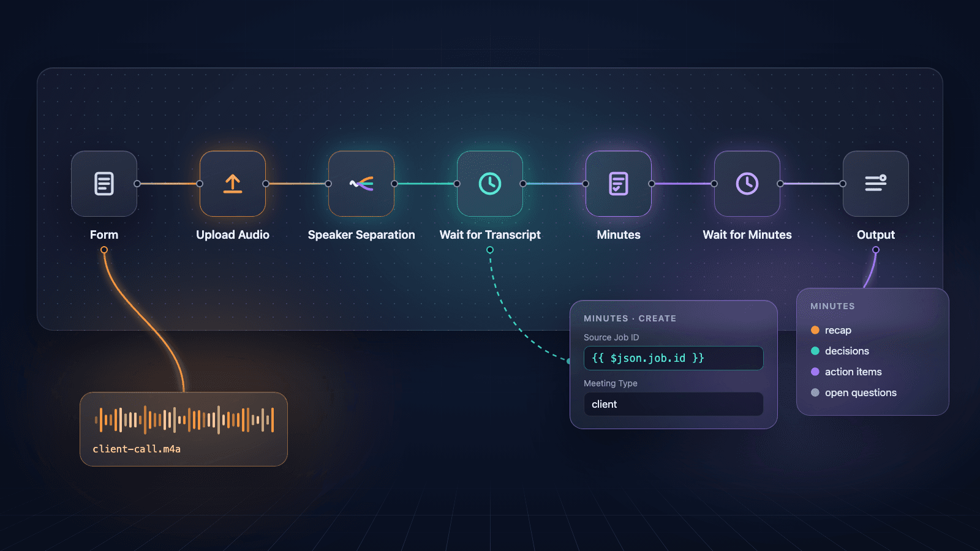The height and width of the screenshot is (551, 980).
Task: Click the Source Job ID label
Action: [611, 337]
